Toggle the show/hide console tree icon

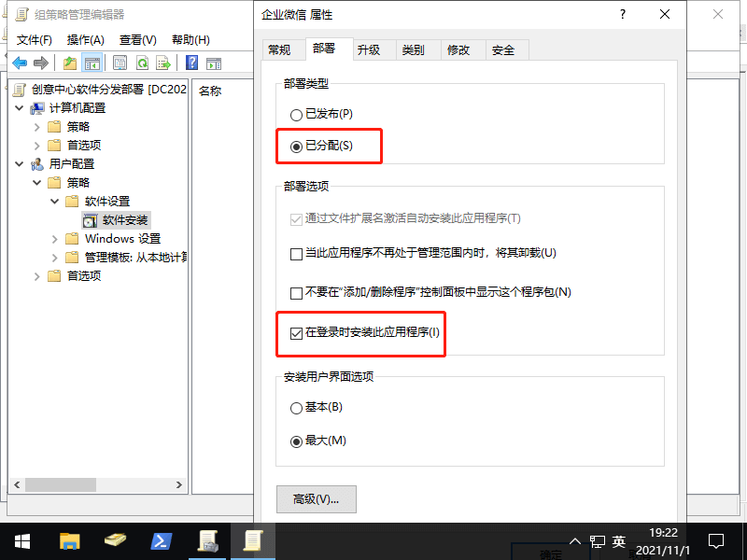[x=92, y=63]
